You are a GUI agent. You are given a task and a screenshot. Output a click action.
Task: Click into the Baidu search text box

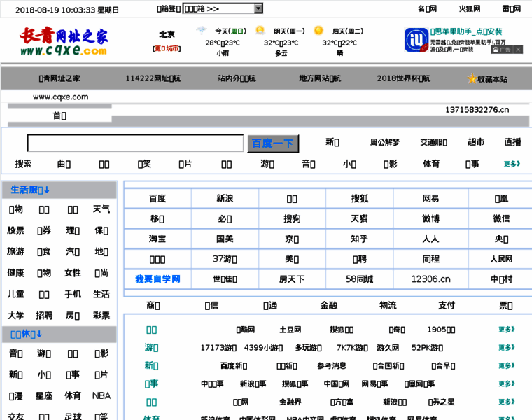pyautogui.click(x=136, y=143)
